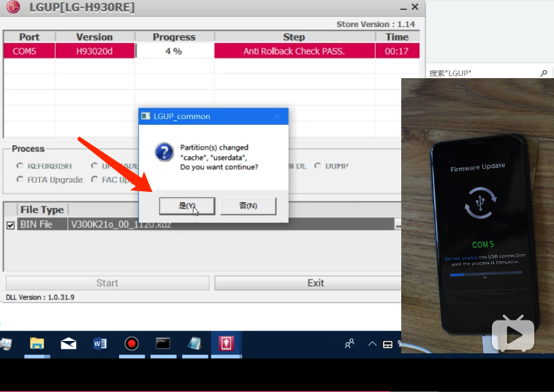
Task: Close the LGUP window
Action: coord(415,7)
